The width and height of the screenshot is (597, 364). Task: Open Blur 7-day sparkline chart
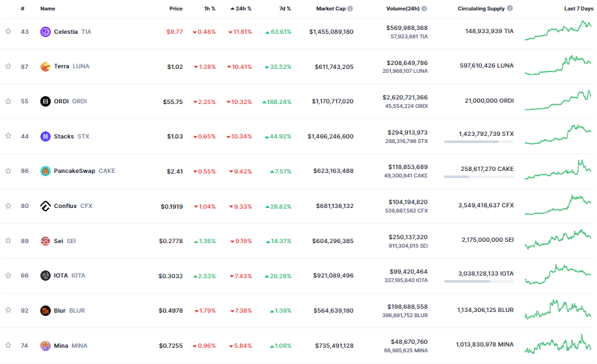click(x=558, y=309)
